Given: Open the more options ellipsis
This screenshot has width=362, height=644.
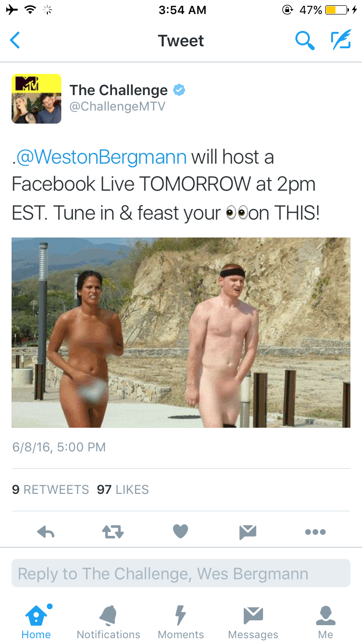Looking at the screenshot, I should click(316, 532).
